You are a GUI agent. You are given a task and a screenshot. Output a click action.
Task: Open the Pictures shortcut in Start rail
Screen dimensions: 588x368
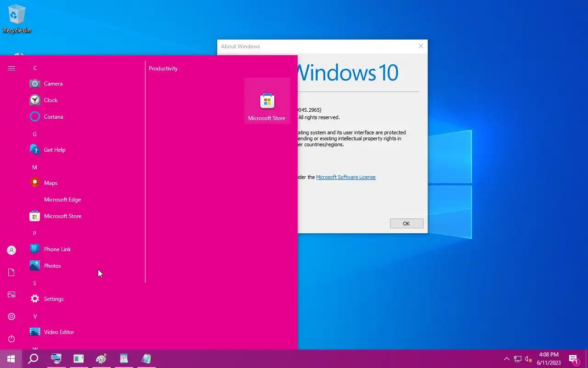point(11,294)
